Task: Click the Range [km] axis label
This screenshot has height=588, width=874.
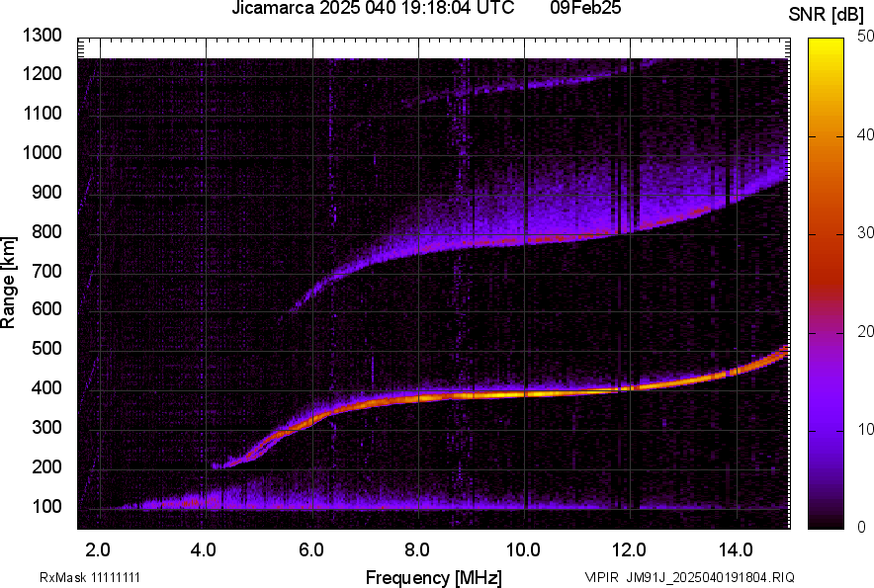Action: click(8, 283)
